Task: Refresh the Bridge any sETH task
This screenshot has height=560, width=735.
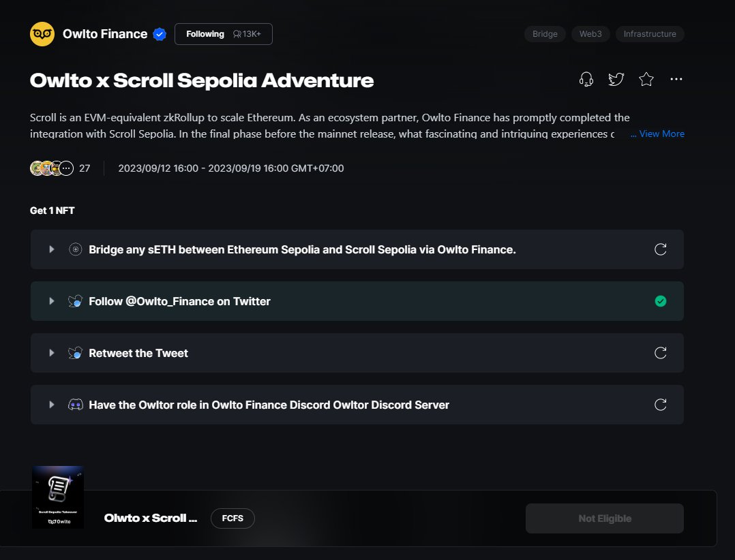Action: coord(661,249)
